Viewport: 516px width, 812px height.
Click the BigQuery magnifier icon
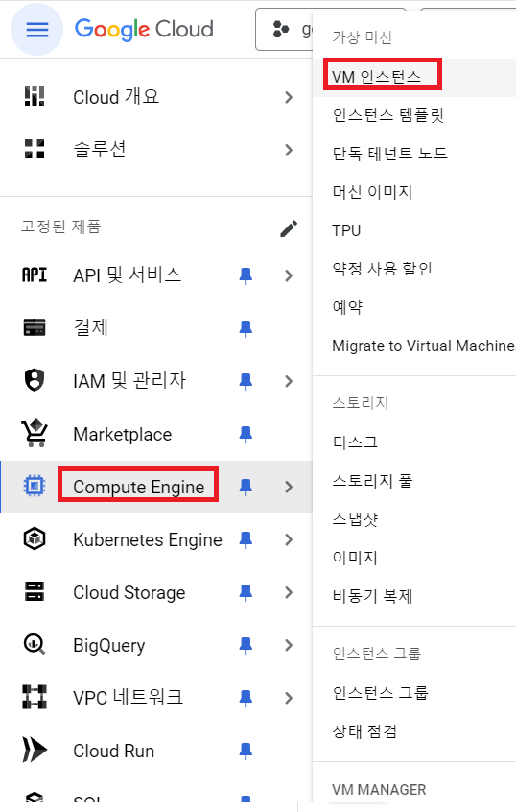click(35, 645)
